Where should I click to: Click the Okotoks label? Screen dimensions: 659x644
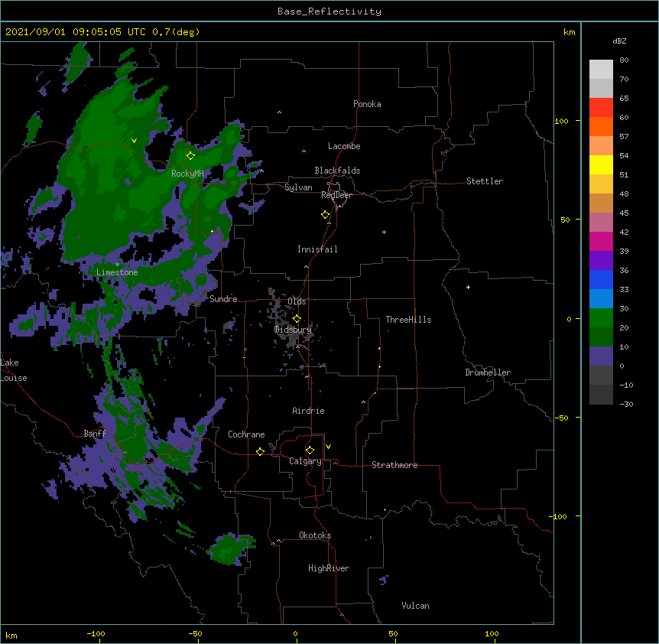(315, 535)
